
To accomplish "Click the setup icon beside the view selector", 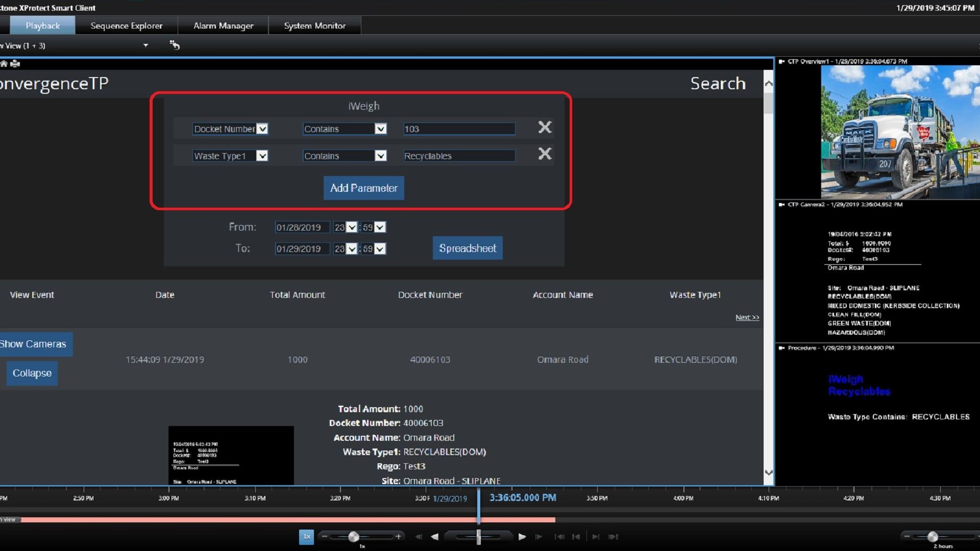I will (x=175, y=45).
